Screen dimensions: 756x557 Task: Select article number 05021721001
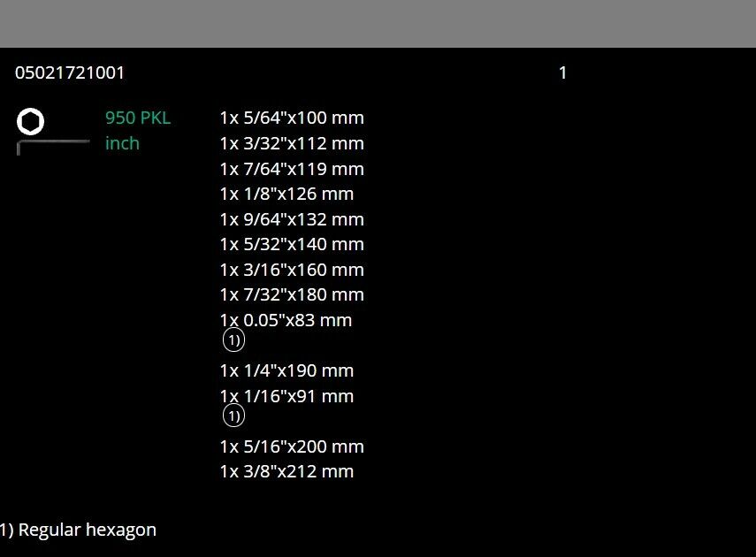70,72
